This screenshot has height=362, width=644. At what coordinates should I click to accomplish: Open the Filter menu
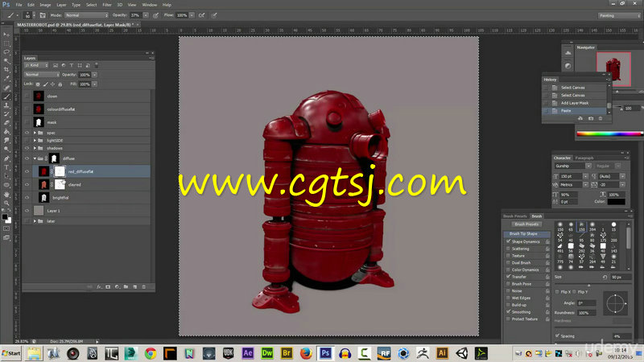click(x=107, y=5)
